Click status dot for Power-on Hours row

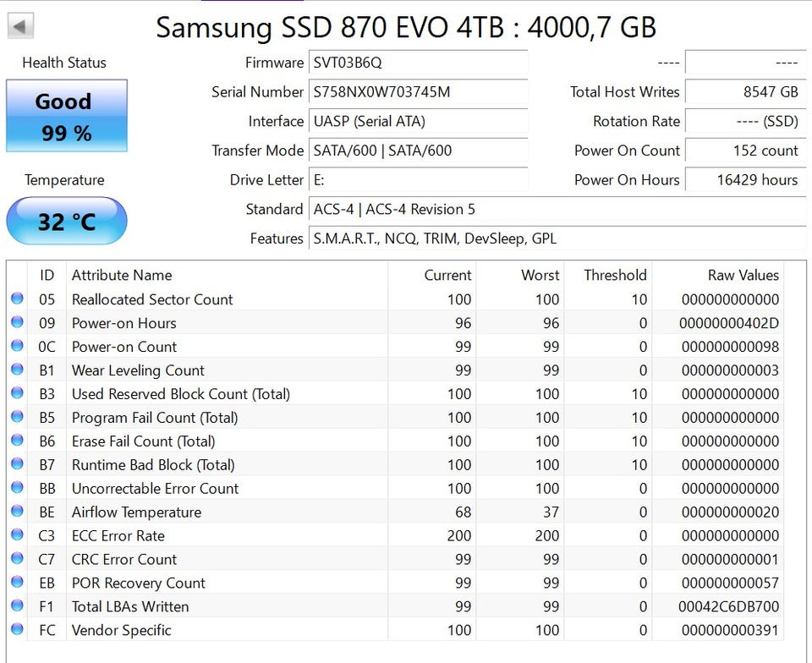pyautogui.click(x=17, y=322)
